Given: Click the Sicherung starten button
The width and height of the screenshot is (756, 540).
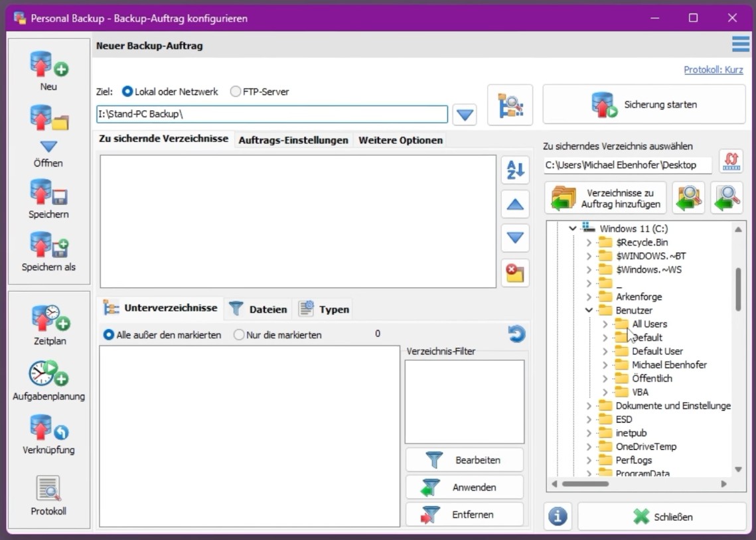Looking at the screenshot, I should tap(643, 105).
